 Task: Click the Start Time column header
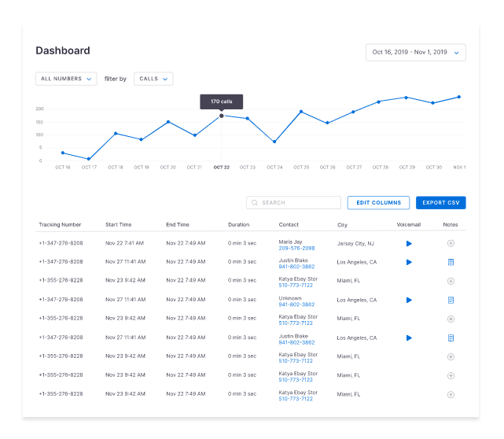pyautogui.click(x=118, y=224)
